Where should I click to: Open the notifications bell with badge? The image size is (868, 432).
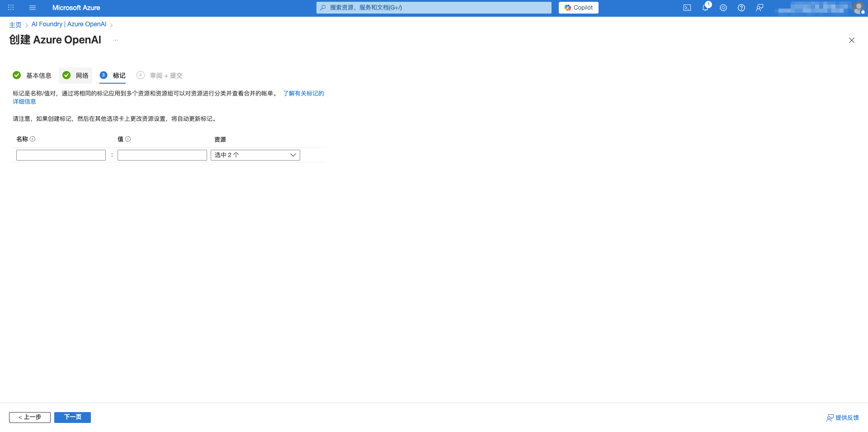point(705,8)
